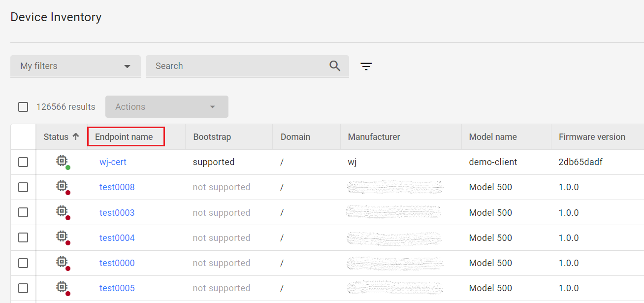
Task: Open the advanced filter icon
Action: pos(366,67)
